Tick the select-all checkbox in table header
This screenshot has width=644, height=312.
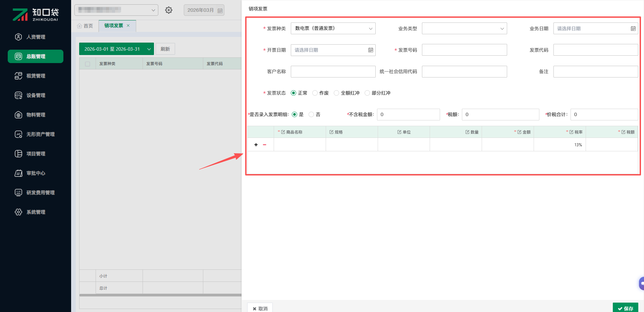click(88, 64)
